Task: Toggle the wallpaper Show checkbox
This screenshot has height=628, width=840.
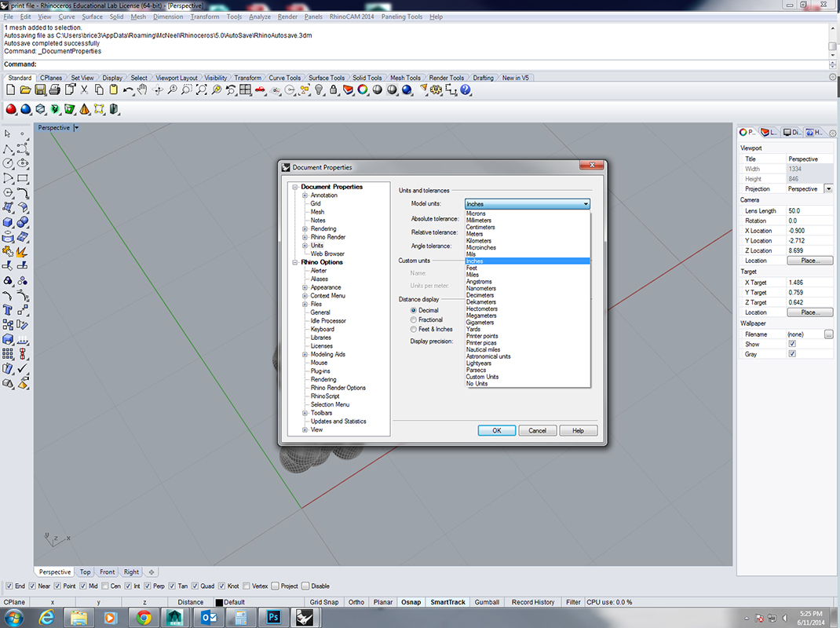Action: pos(792,344)
